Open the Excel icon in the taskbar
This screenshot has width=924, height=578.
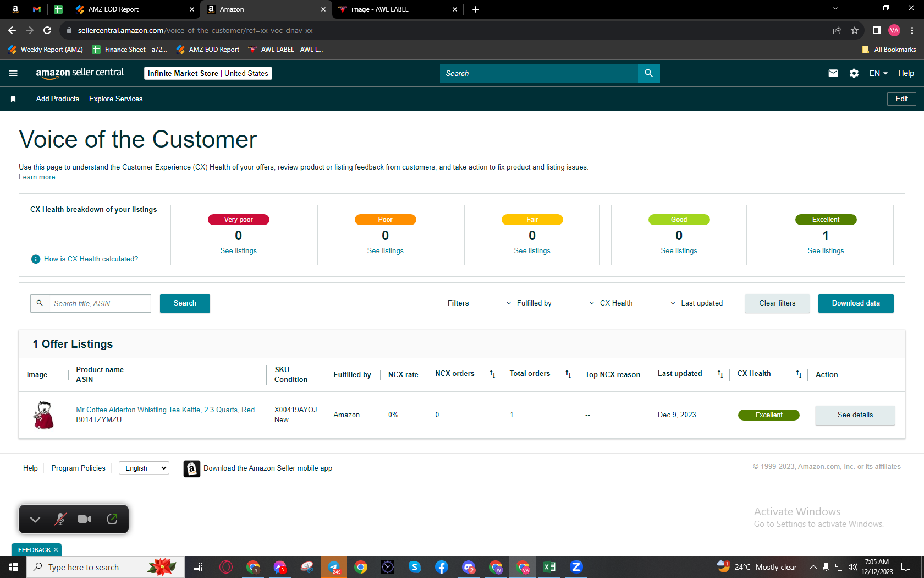pyautogui.click(x=549, y=567)
